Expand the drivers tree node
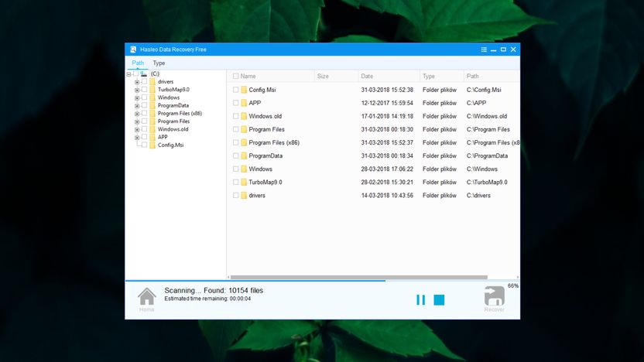Image resolution: width=644 pixels, height=362 pixels. (x=137, y=82)
